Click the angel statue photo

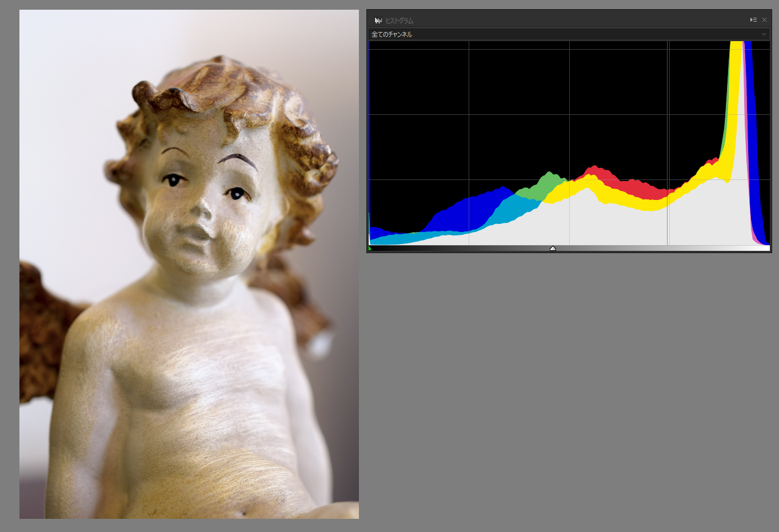point(189,264)
